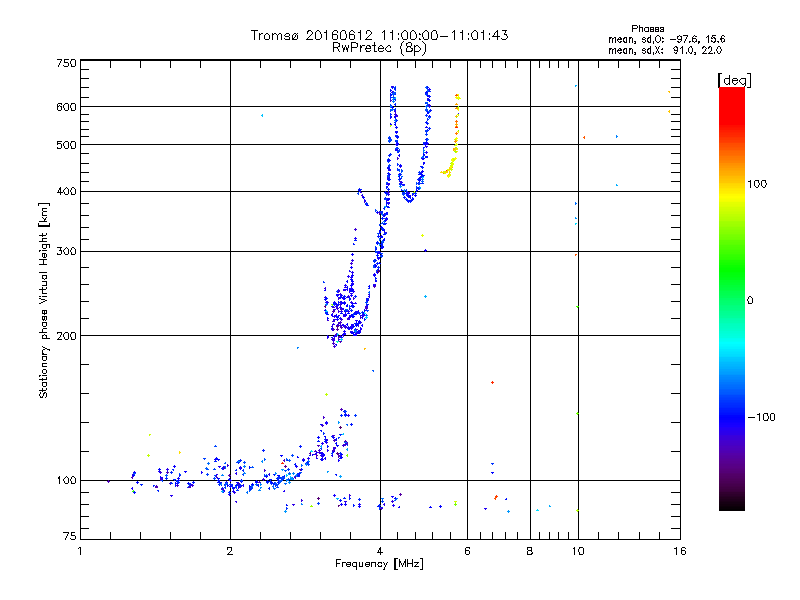Click the "RwPretec (8p)" subtitle
Viewport: 800px width, 600px height.
379,48
